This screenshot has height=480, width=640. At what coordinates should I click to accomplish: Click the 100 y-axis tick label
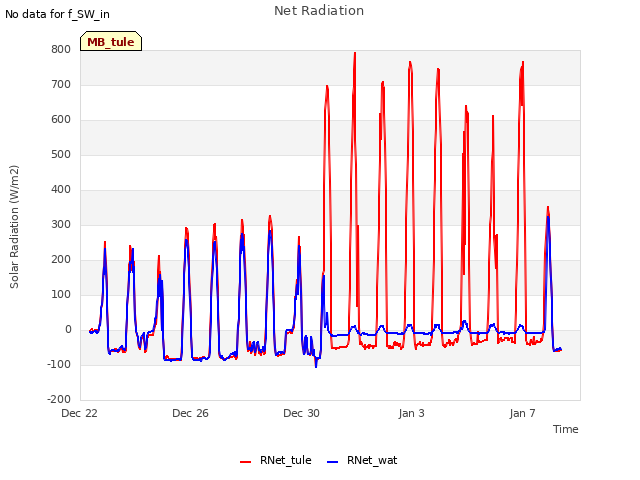click(61, 295)
